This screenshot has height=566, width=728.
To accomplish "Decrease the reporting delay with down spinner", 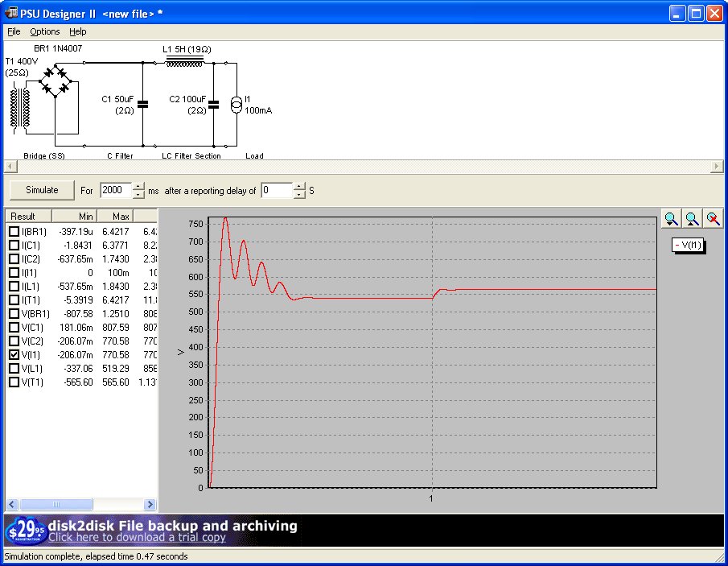I will 300,195.
